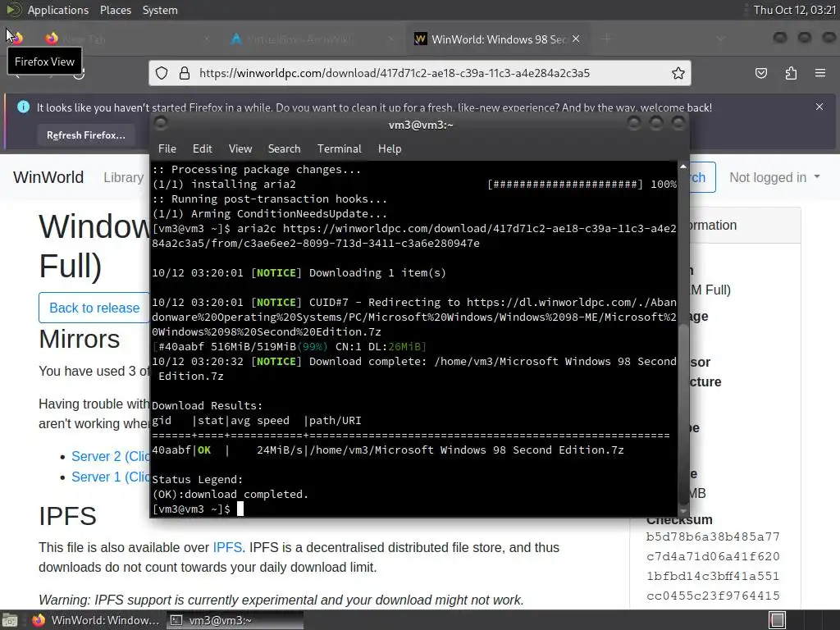
Task: Expand the Not logged in dropdown
Action: [x=774, y=177]
